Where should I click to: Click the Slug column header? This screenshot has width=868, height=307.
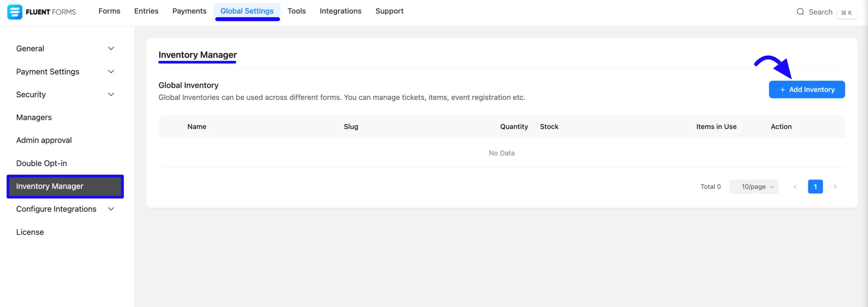point(351,126)
